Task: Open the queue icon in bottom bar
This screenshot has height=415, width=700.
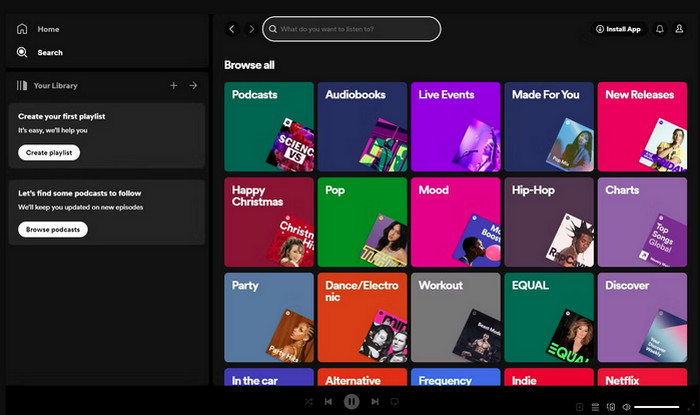Action: point(596,406)
